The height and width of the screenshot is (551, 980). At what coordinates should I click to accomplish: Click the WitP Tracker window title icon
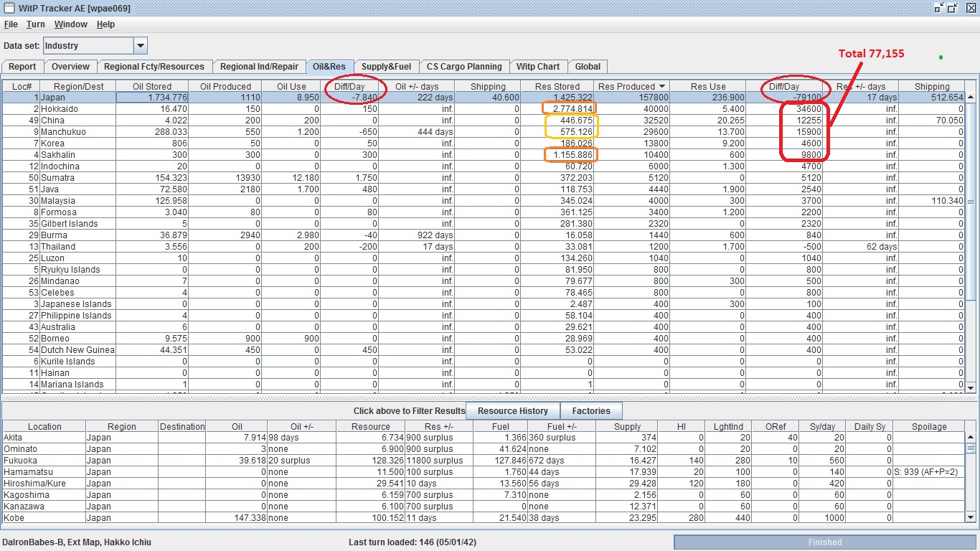9,8
